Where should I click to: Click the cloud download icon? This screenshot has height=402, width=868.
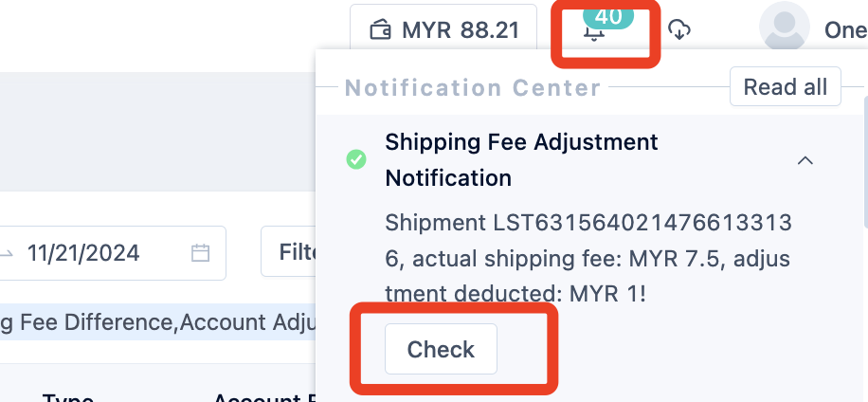(x=679, y=30)
